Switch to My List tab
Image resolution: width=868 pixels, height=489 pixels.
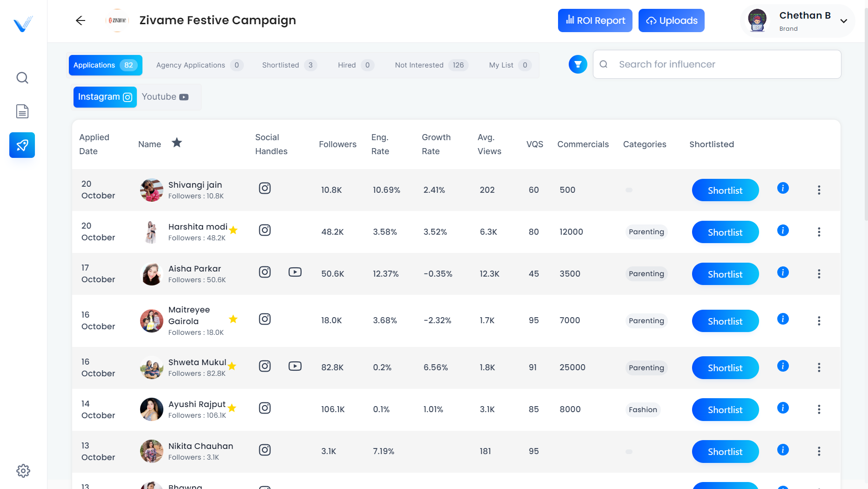click(510, 65)
